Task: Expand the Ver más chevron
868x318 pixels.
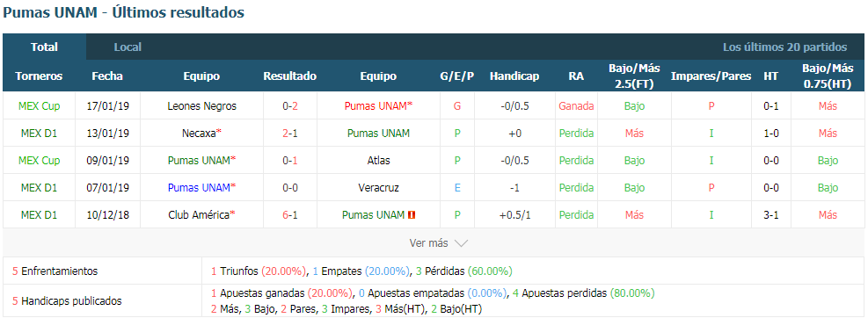Action: [461, 242]
